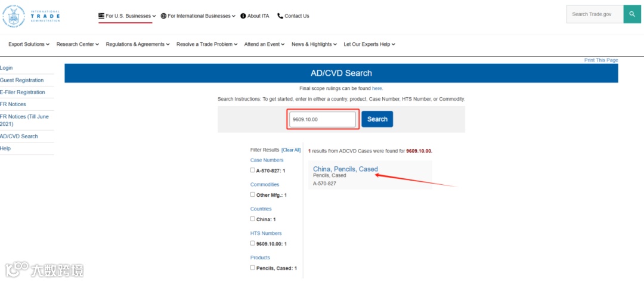Image resolution: width=644 pixels, height=282 pixels.
Task: Open the Research Center menu
Action: 78,44
